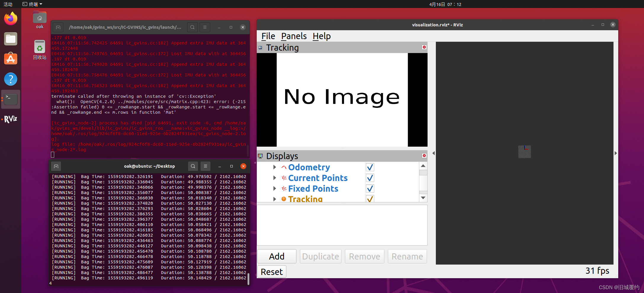This screenshot has width=644, height=293.
Task: Open new tab in Desktop terminal
Action: (x=56, y=166)
